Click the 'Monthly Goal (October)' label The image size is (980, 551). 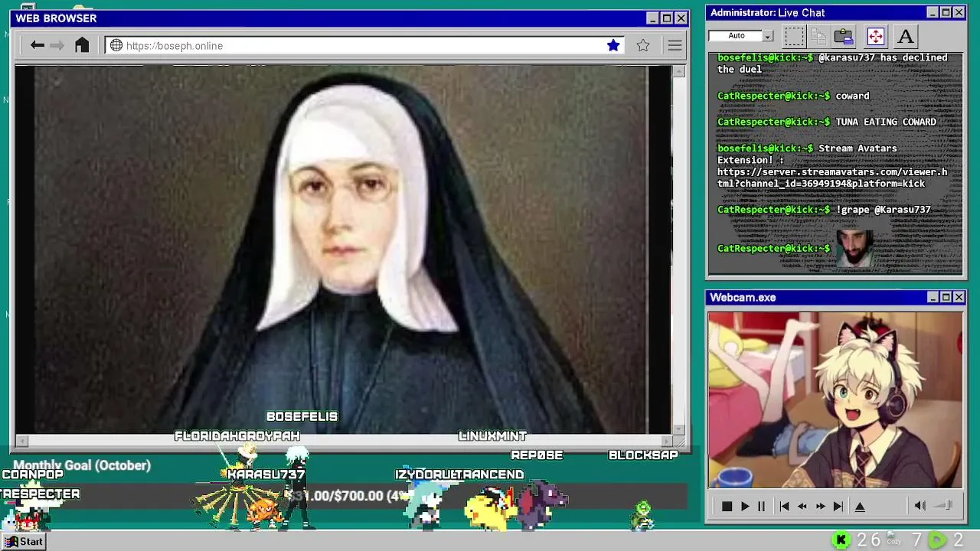82,465
